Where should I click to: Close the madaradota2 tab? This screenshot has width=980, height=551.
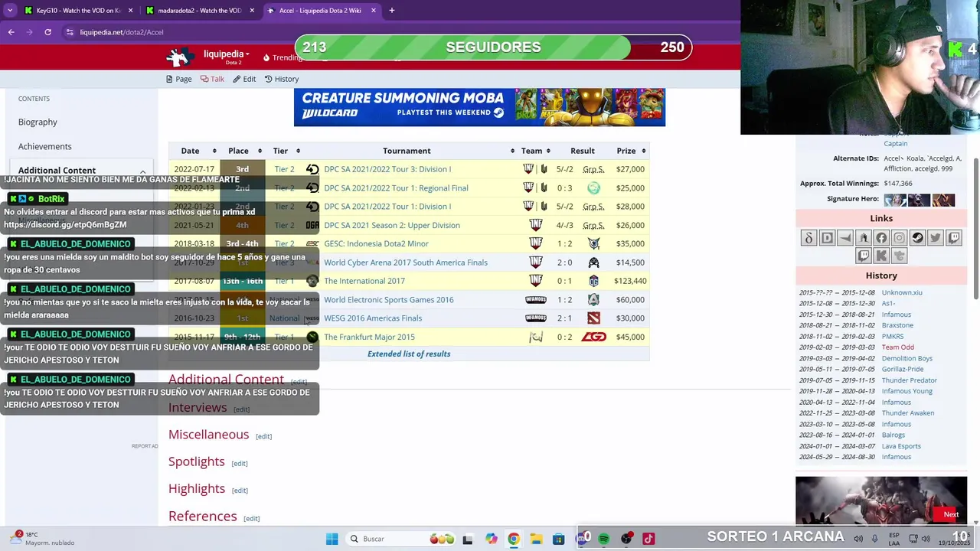click(252, 11)
